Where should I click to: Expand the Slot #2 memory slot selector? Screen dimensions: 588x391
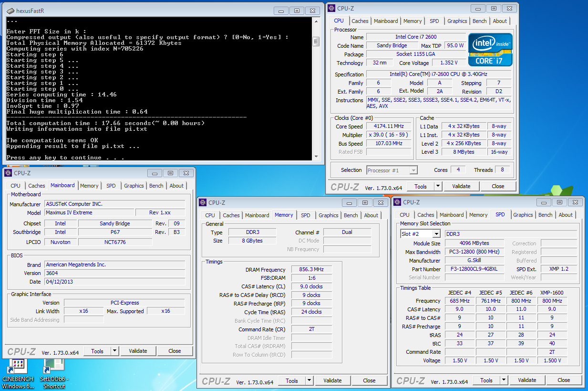pyautogui.click(x=436, y=234)
